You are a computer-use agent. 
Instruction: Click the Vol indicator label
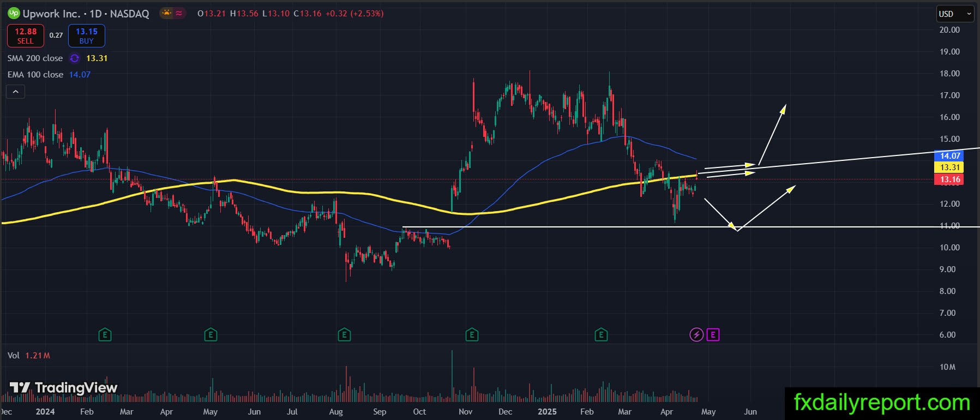click(14, 356)
